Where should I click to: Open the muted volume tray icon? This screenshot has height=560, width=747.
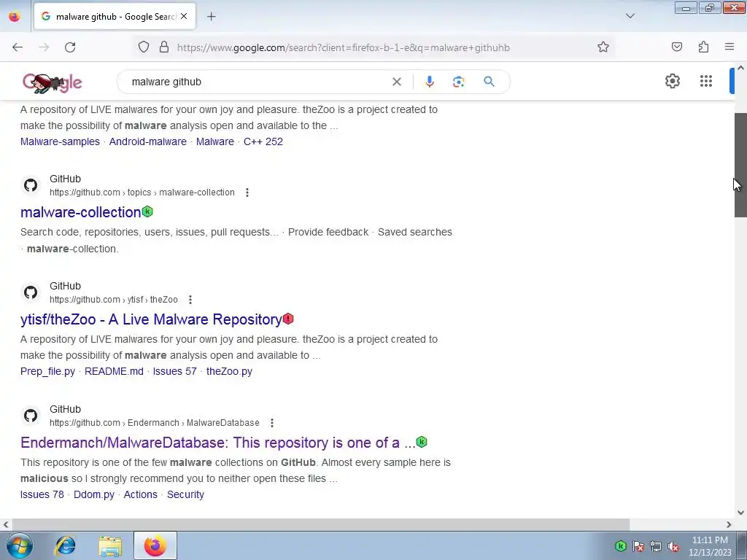[673, 546]
